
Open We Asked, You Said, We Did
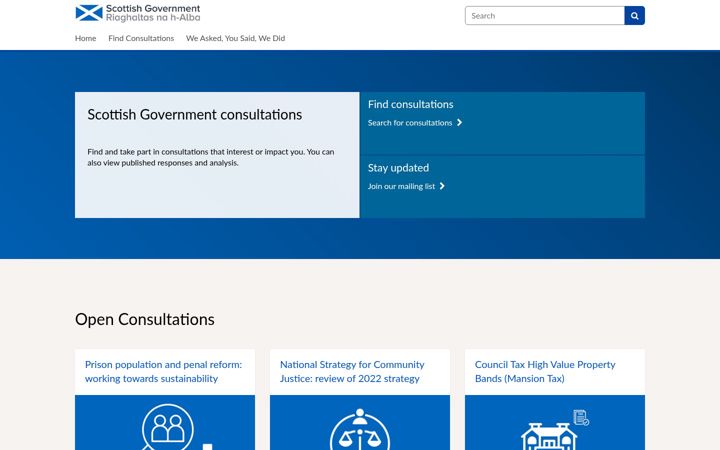pos(236,38)
